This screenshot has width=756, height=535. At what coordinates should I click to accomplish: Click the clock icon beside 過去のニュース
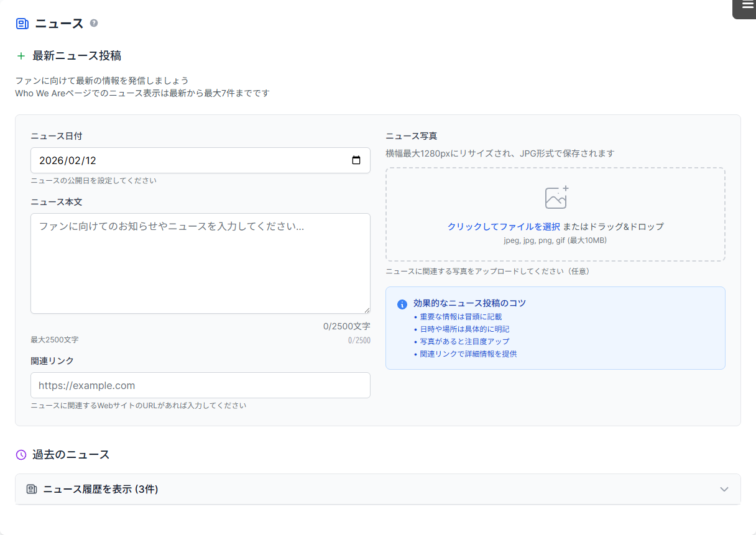tap(20, 454)
